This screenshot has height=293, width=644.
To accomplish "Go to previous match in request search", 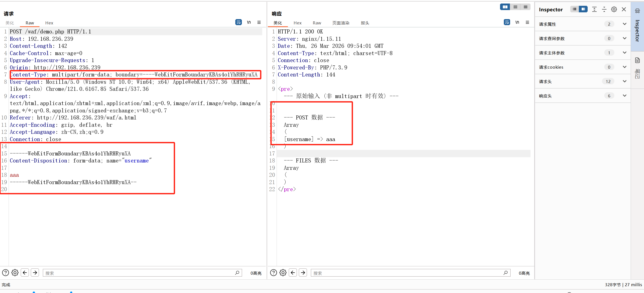I will coord(25,273).
